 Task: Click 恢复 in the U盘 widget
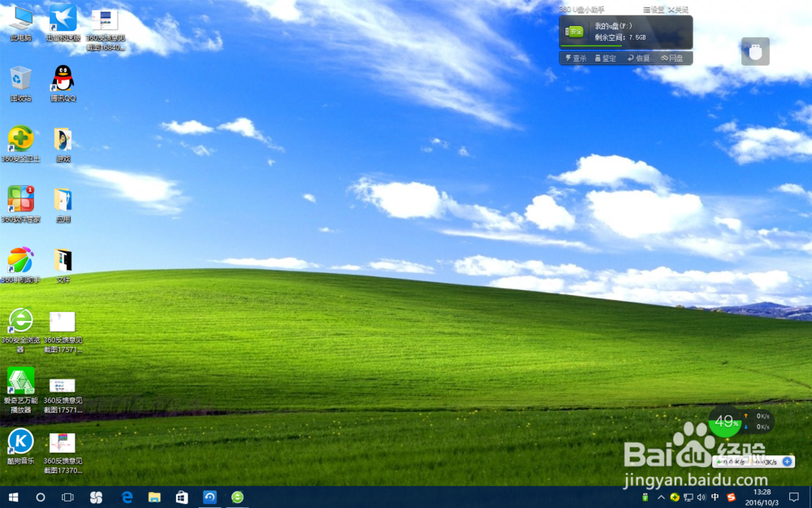(x=638, y=58)
